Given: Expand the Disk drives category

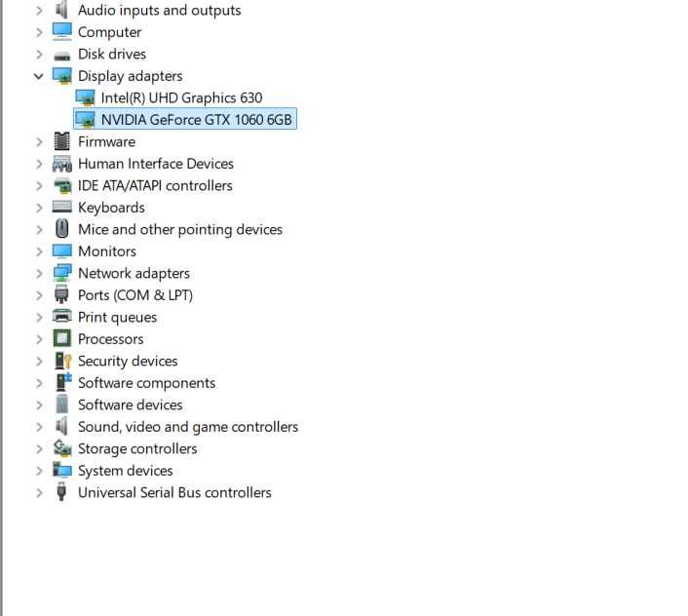Looking at the screenshot, I should [39, 54].
